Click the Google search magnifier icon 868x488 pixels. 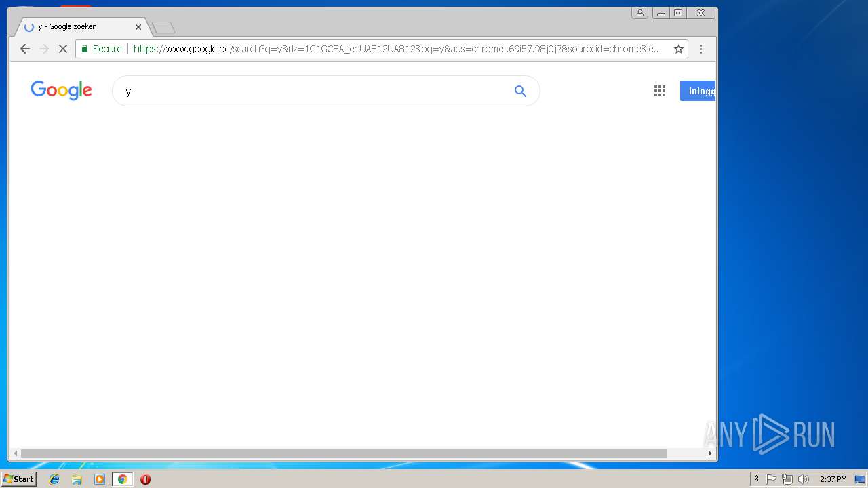click(x=520, y=91)
